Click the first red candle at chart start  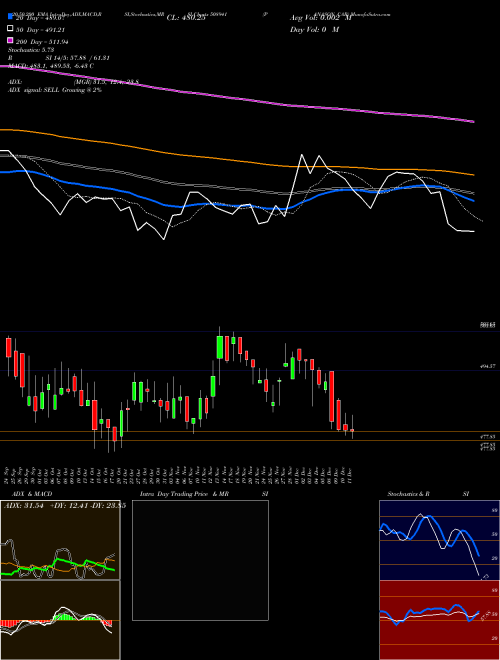click(8, 347)
